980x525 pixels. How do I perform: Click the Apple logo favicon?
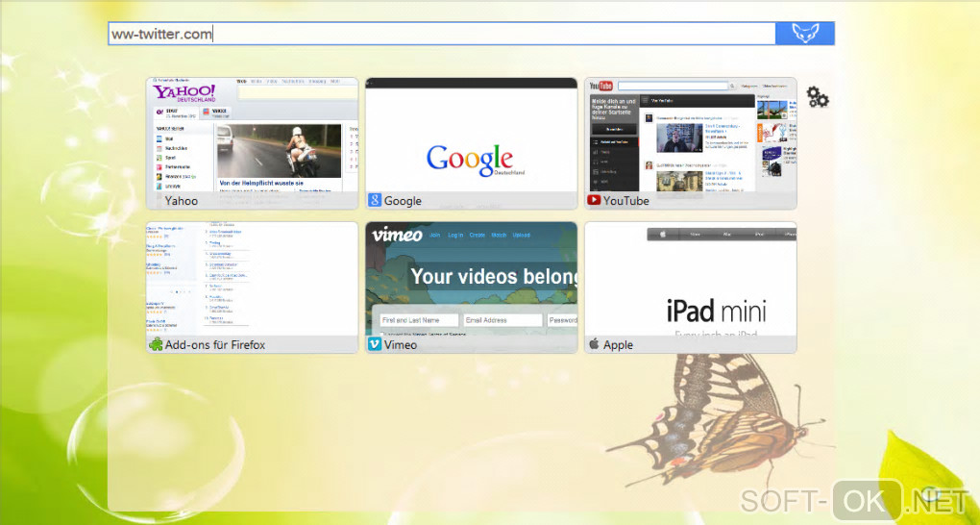(594, 343)
